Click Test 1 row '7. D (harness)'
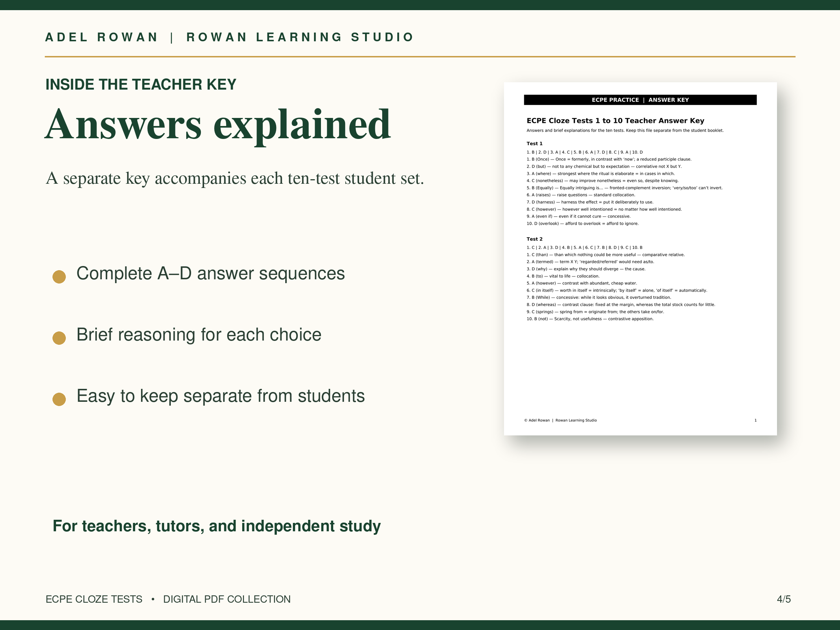 [x=590, y=202]
